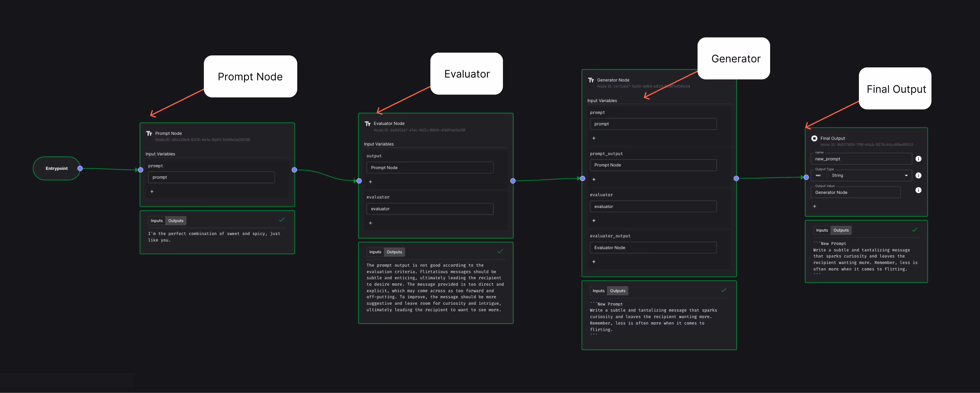Select Outputs tab under Evaluator Node

click(x=394, y=252)
